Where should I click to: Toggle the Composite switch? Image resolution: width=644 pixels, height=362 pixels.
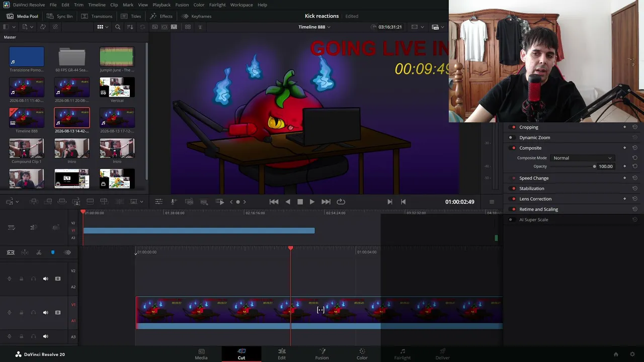point(513,148)
